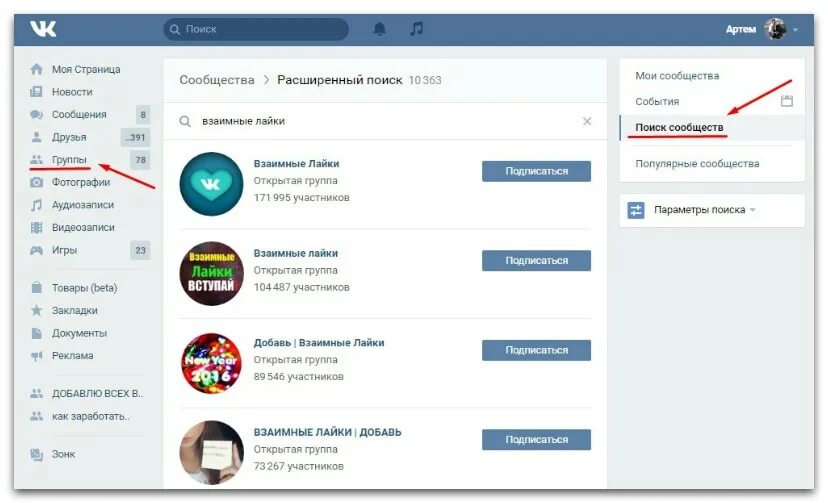Viewport: 828px width, 503px height.
Task: Open Добавь | Взаимные Лайки title link
Action: 319,343
